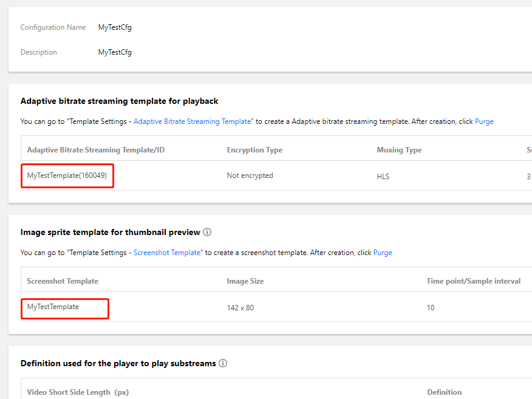Click the Muxing Type column header
Viewport: 532px width, 399px height.
point(399,150)
